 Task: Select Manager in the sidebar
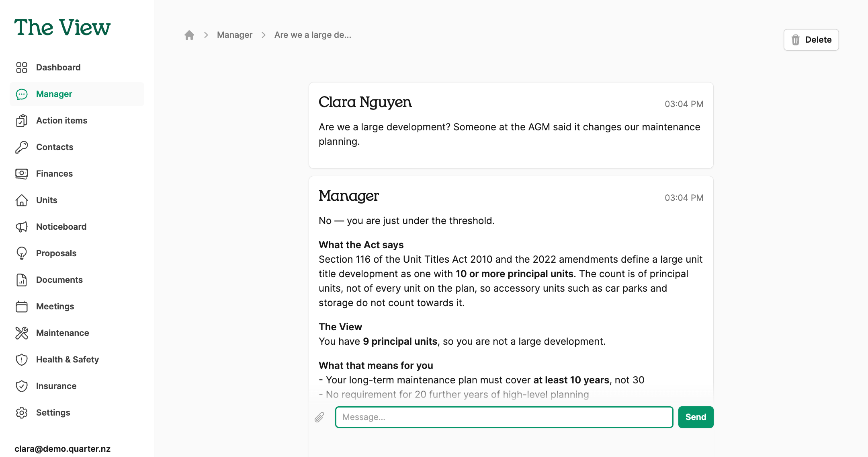coord(77,94)
